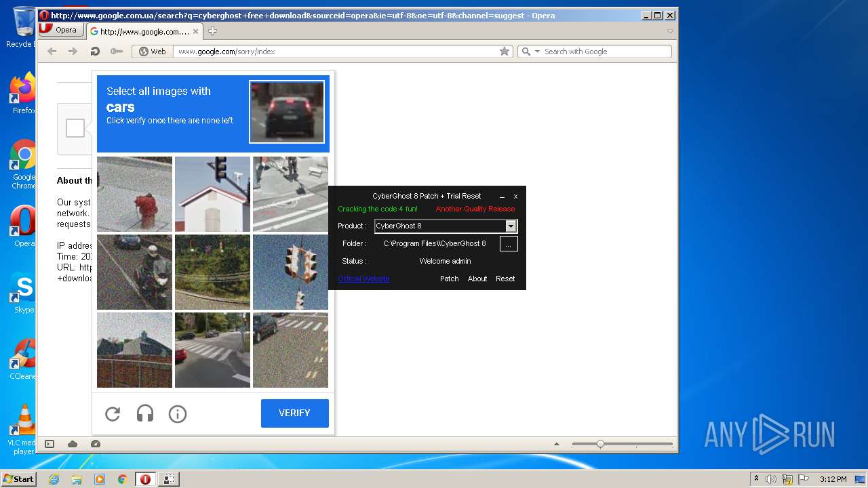Select the hanging traffic lights sky tile
Screen dimensions: 868x488
290,272
